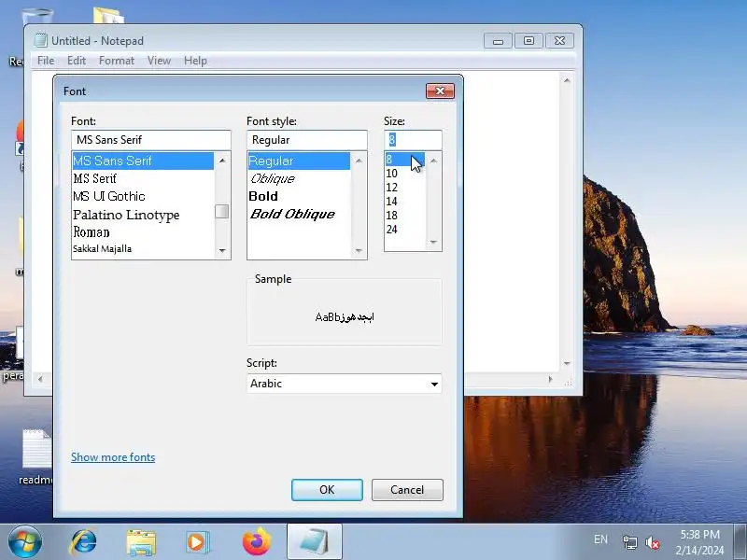Select Palatino Linotype font
The height and width of the screenshot is (560, 747).
pyautogui.click(x=143, y=215)
